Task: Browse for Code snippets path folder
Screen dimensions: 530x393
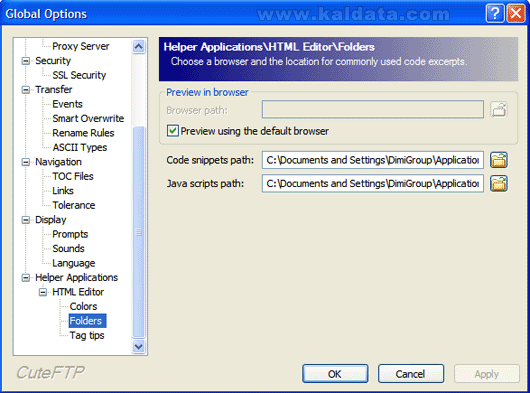Action: coord(499,160)
